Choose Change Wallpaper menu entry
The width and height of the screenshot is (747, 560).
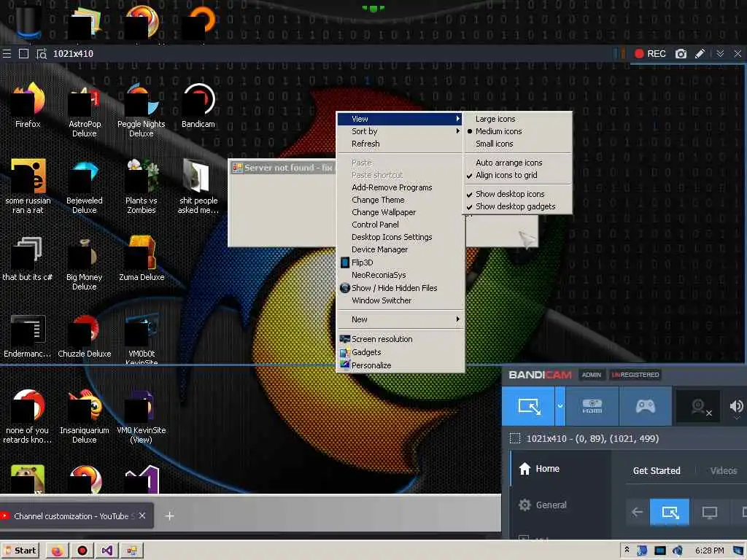400,212
